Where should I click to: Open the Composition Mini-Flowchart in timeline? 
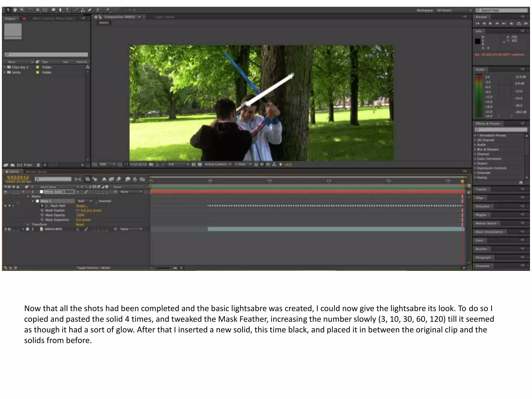[x=78, y=179]
